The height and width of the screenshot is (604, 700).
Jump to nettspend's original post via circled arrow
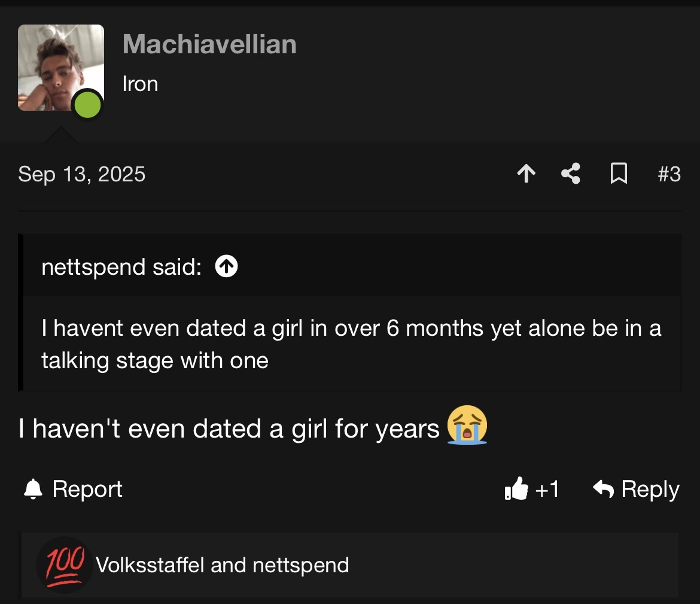(x=227, y=267)
